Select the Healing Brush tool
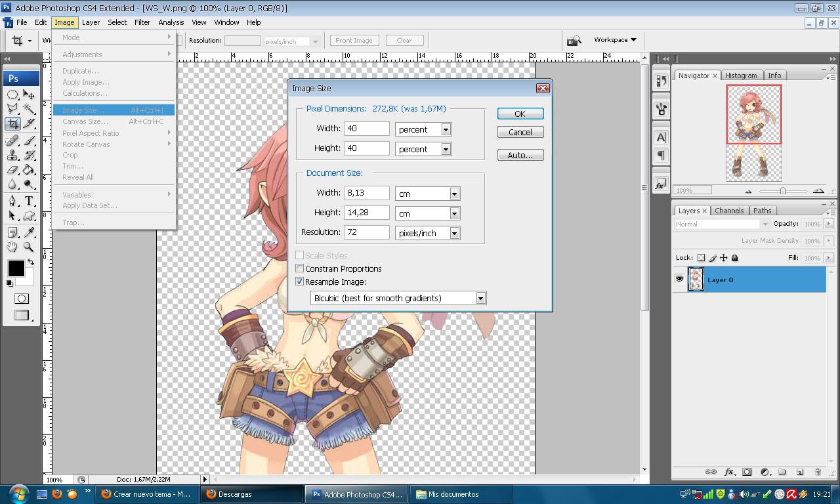The height and width of the screenshot is (504, 840). [12, 141]
